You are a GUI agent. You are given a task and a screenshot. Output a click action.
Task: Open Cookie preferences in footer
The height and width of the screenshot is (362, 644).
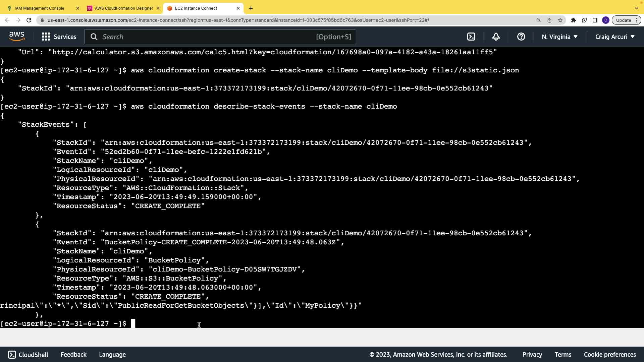click(x=609, y=355)
